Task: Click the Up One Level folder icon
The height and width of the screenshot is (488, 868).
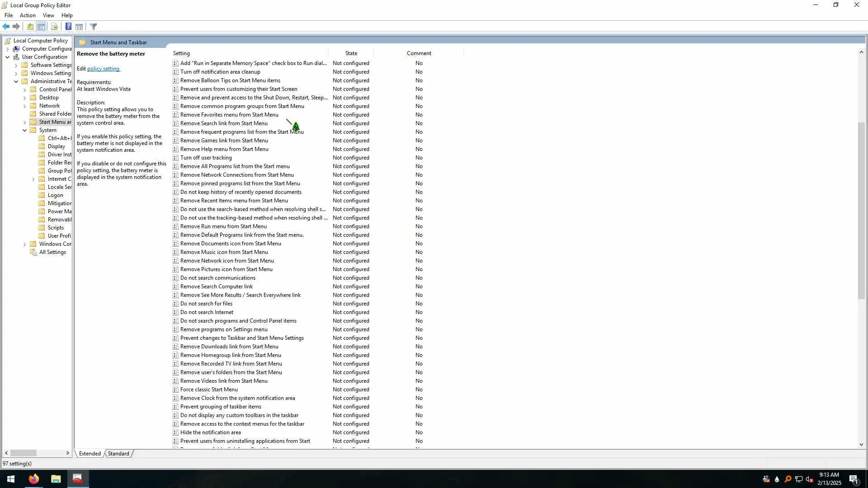Action: click(x=30, y=27)
